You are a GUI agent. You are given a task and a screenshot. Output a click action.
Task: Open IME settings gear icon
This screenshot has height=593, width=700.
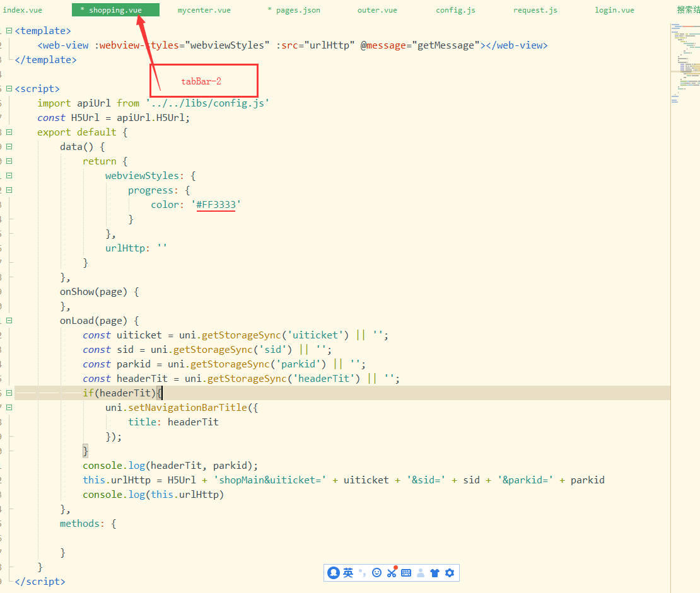(450, 573)
